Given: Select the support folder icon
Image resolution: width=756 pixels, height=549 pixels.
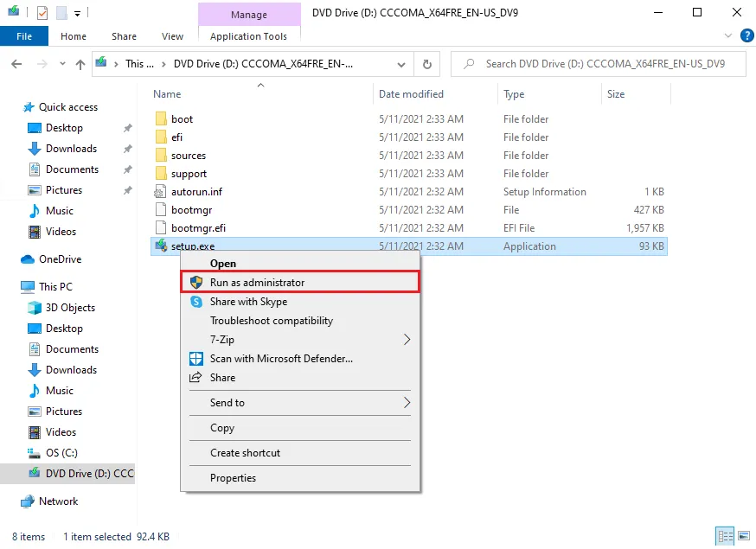Looking at the screenshot, I should pyautogui.click(x=161, y=173).
